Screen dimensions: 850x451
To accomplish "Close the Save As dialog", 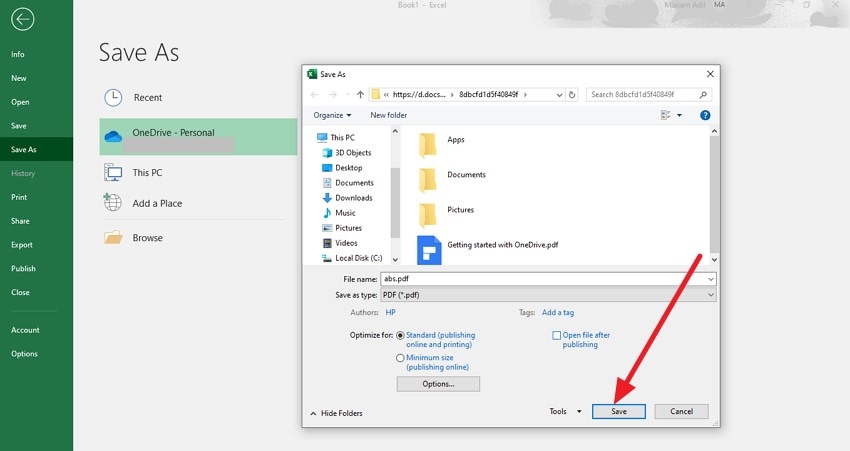I will click(710, 74).
